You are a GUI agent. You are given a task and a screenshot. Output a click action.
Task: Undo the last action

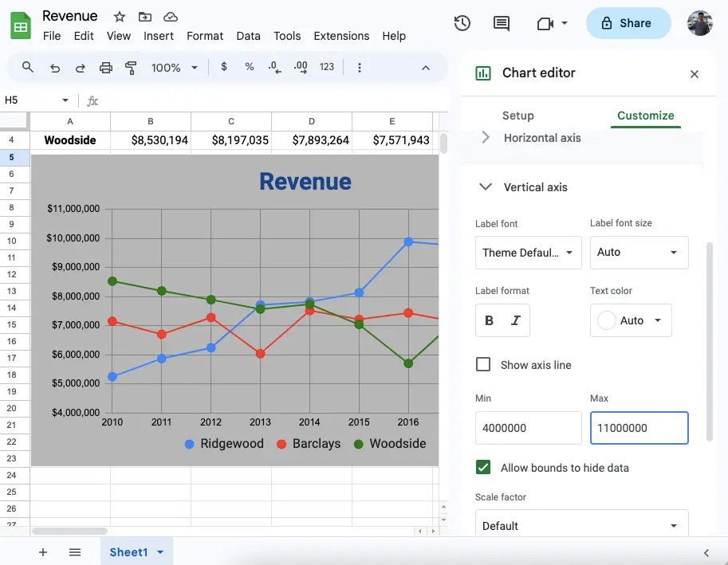click(x=54, y=67)
